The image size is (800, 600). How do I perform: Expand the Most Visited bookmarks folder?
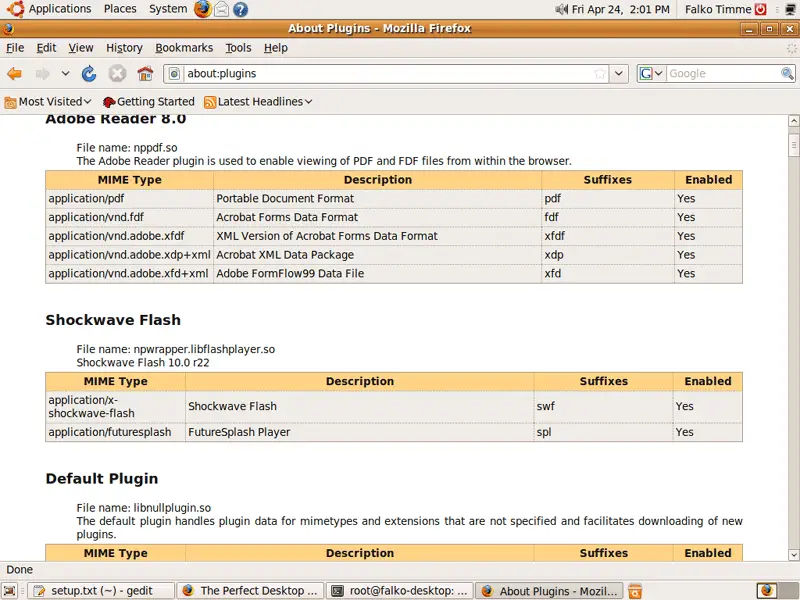(x=48, y=102)
